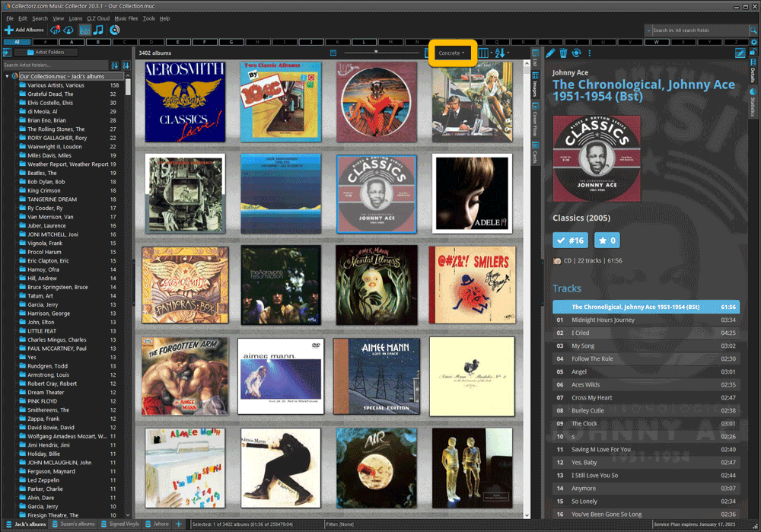Image resolution: width=761 pixels, height=532 pixels.
Task: Toggle the star rating 0 button
Action: pos(607,241)
